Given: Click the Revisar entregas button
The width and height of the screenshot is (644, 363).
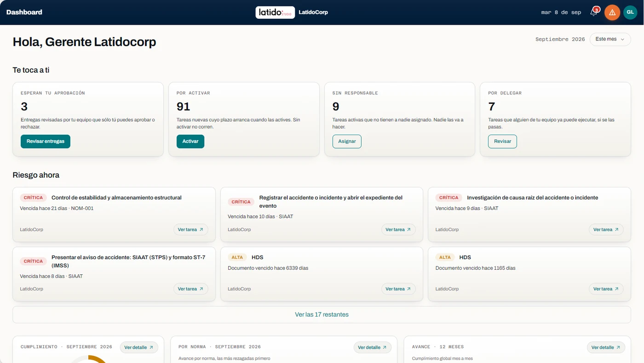Looking at the screenshot, I should [x=46, y=142].
